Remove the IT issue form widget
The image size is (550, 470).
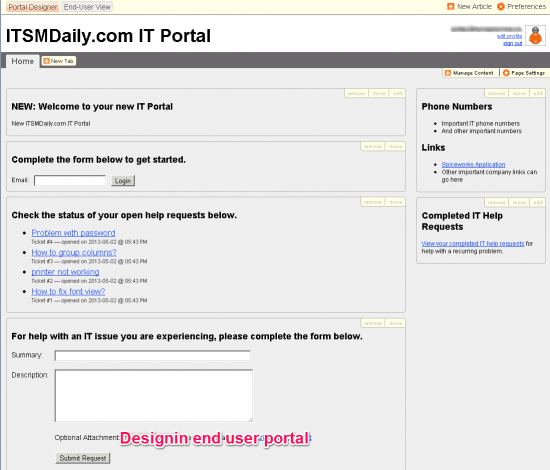pos(373,323)
